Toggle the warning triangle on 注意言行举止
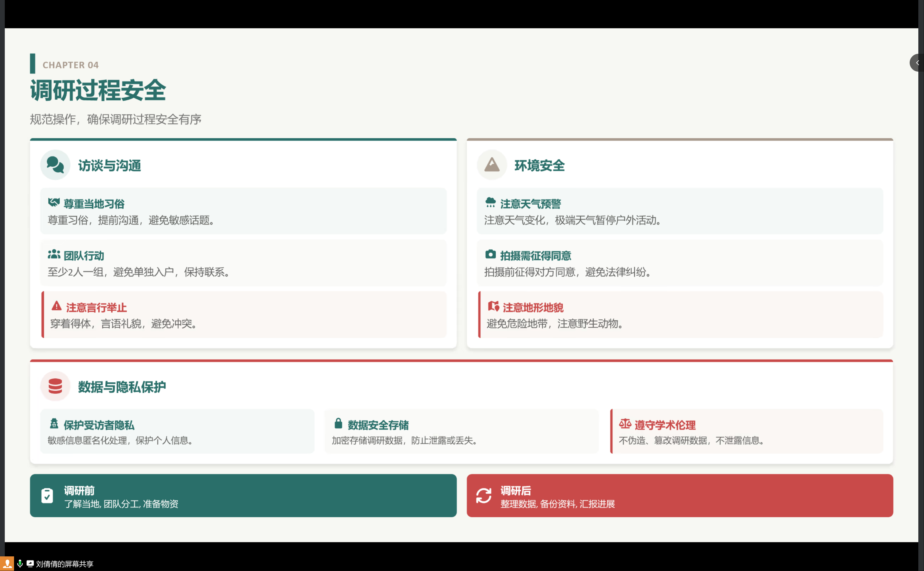 [x=57, y=307]
